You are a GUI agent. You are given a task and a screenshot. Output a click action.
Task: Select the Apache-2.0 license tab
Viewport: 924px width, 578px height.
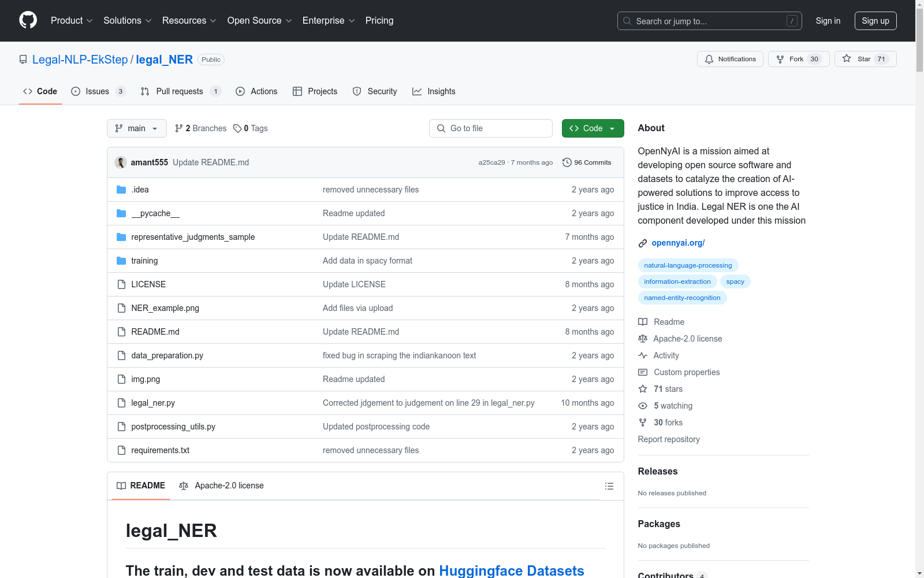click(x=221, y=486)
